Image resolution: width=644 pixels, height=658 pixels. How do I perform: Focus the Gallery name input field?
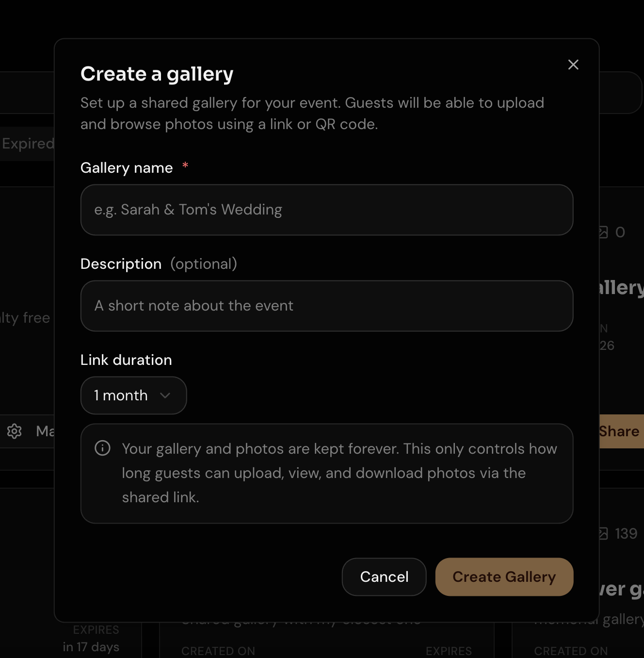(327, 210)
